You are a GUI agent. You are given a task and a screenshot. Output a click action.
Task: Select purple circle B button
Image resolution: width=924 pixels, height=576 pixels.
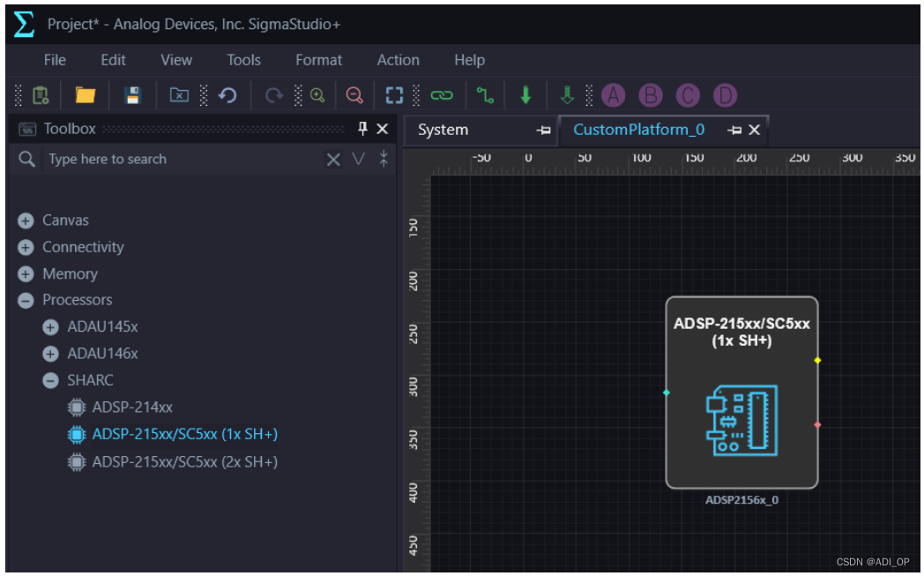click(651, 95)
